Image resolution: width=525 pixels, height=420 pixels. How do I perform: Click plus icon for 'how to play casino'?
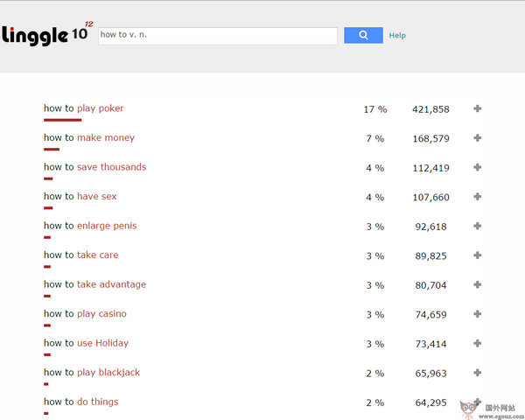point(477,314)
